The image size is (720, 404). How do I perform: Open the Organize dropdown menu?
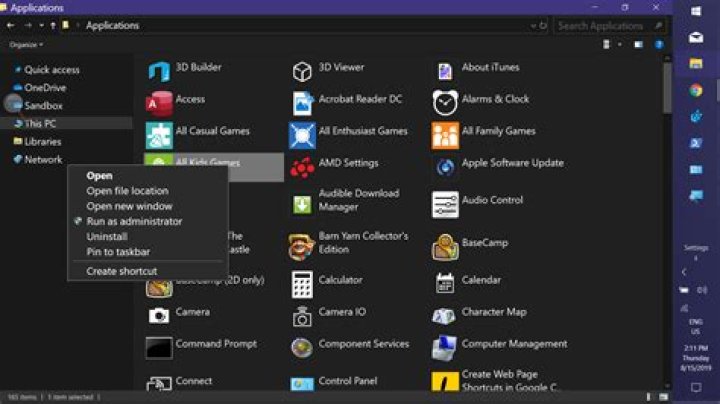pos(26,45)
